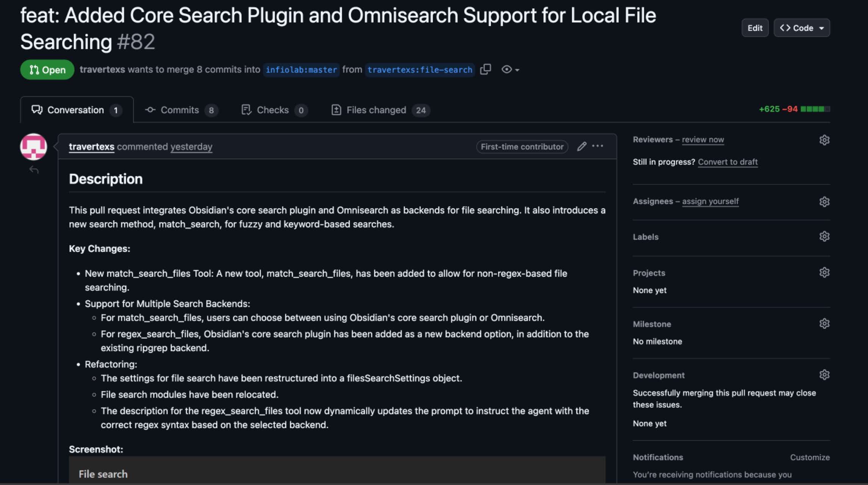Click the 'review now' link
Viewport: 868px width, 485px height.
coord(703,139)
